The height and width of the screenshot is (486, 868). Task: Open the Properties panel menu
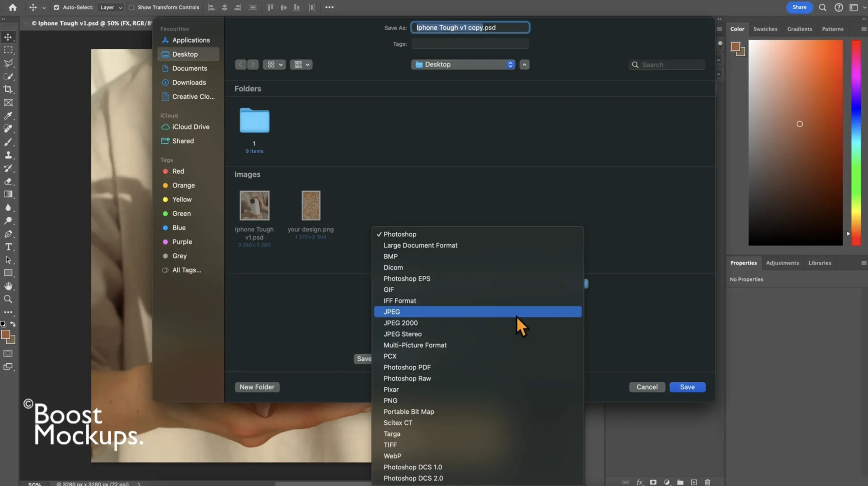[864, 263]
